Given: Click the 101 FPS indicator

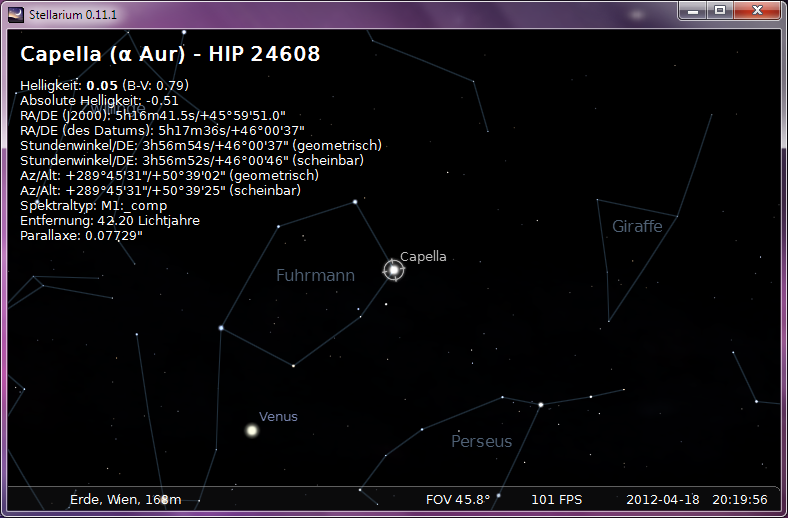Looking at the screenshot, I should point(556,499).
